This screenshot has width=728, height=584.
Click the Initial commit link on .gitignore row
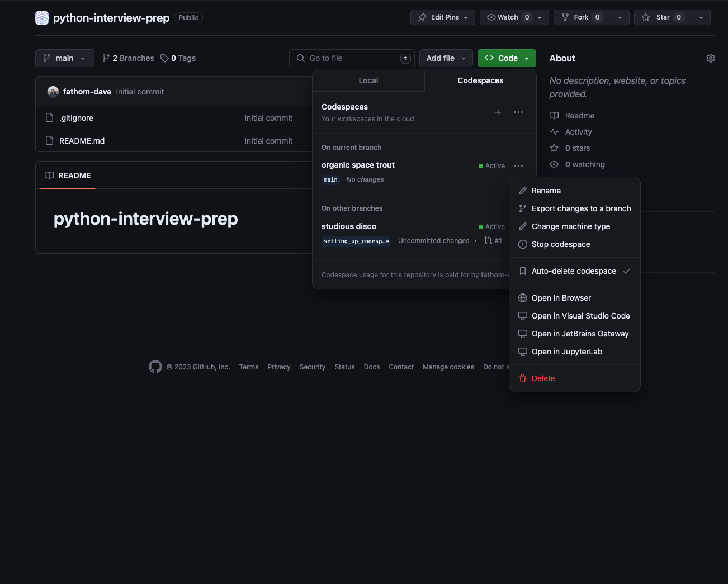point(268,118)
